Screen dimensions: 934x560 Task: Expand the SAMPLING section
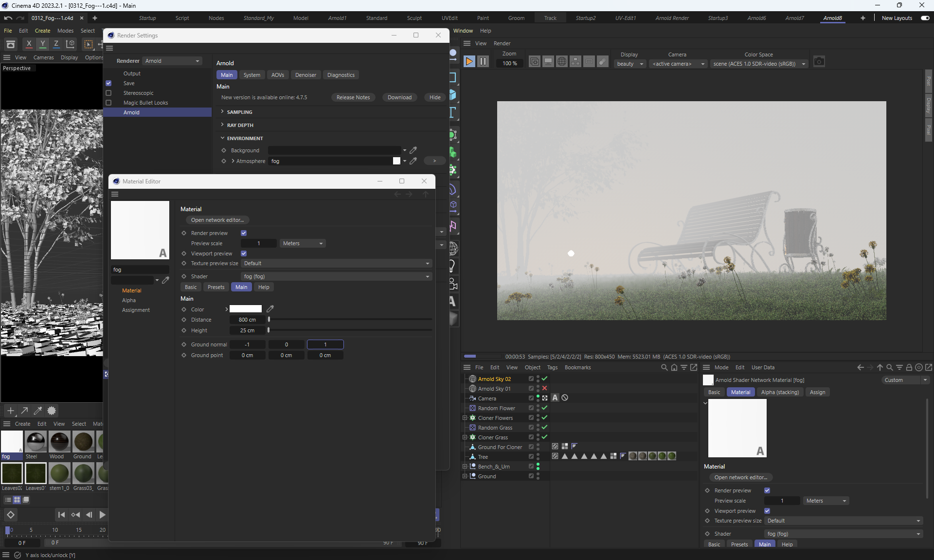point(239,112)
